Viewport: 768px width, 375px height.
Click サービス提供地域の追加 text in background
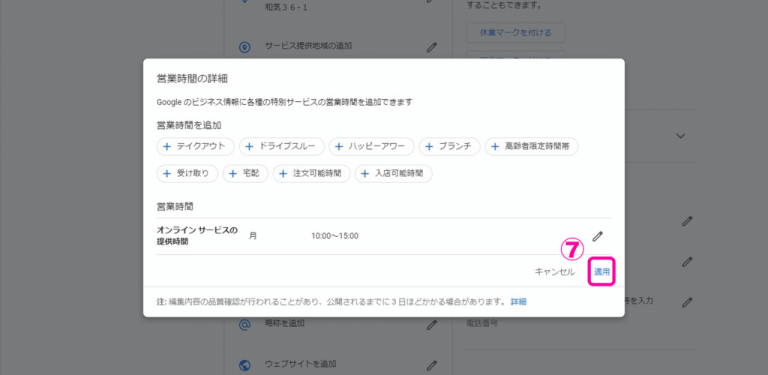click(x=308, y=46)
